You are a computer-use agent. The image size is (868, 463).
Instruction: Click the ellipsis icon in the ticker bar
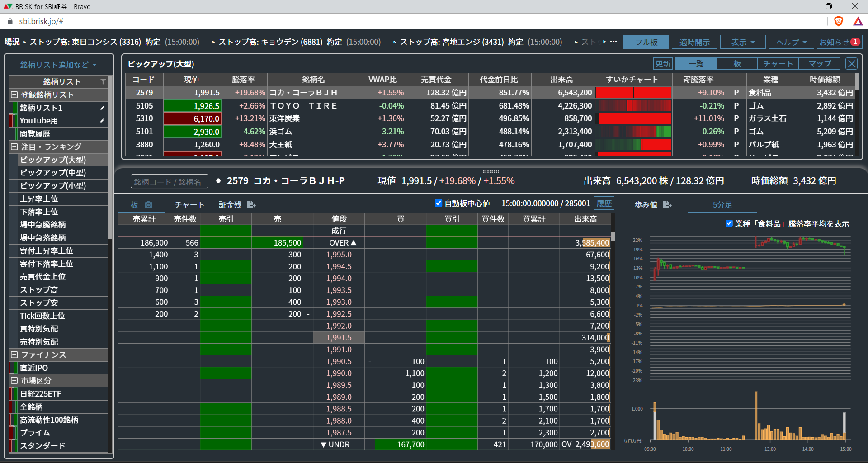[x=613, y=42]
